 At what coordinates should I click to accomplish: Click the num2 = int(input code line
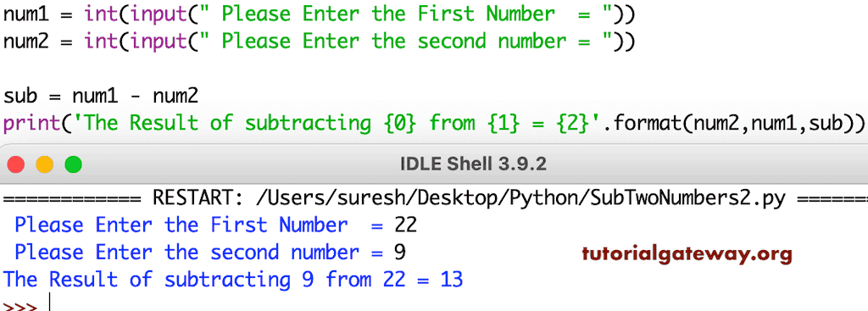[319, 42]
